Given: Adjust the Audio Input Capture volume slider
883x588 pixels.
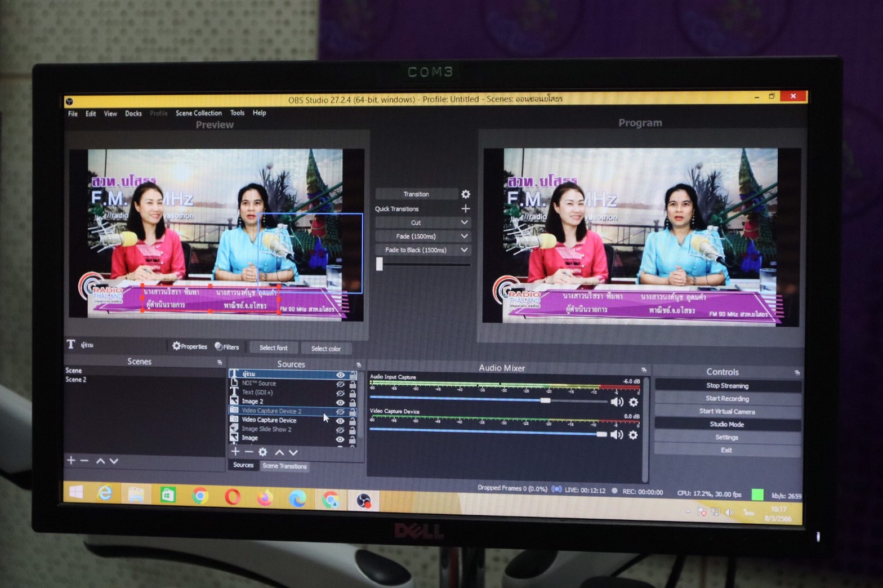Looking at the screenshot, I should [x=545, y=400].
